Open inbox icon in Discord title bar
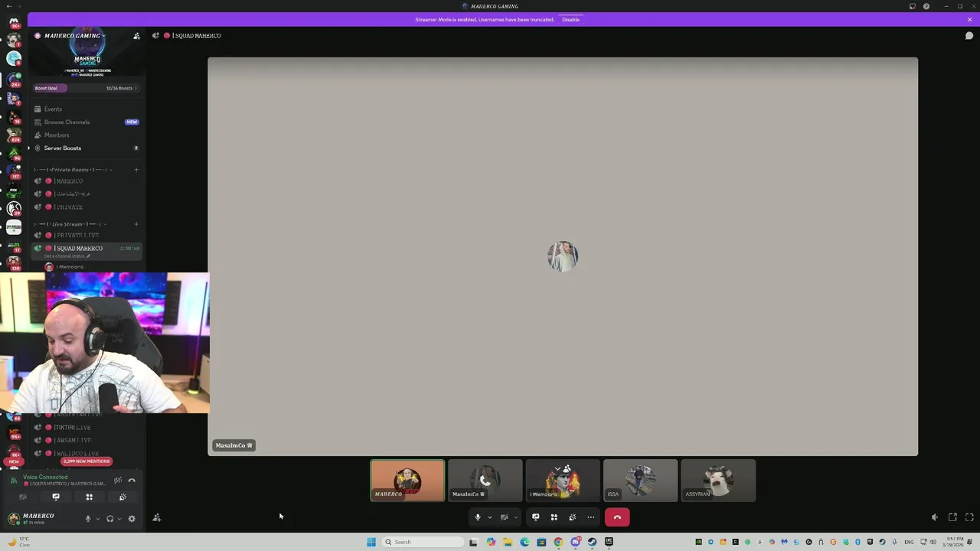 [913, 6]
